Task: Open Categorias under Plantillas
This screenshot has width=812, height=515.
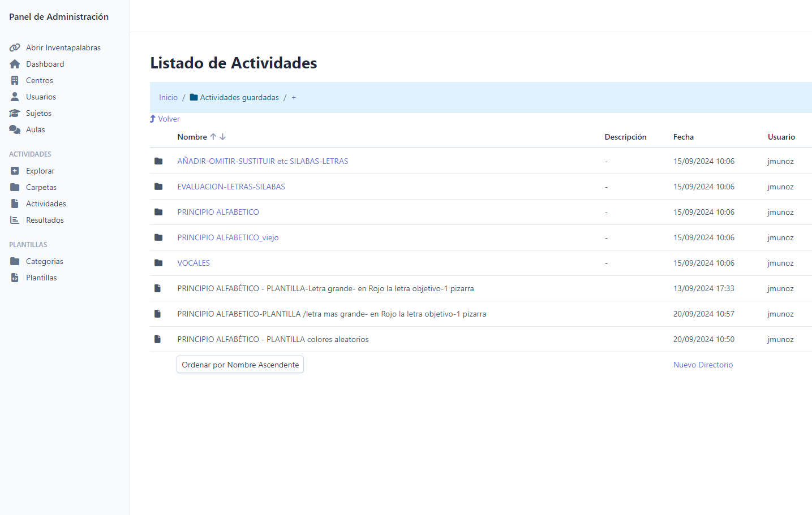Action: coord(45,261)
